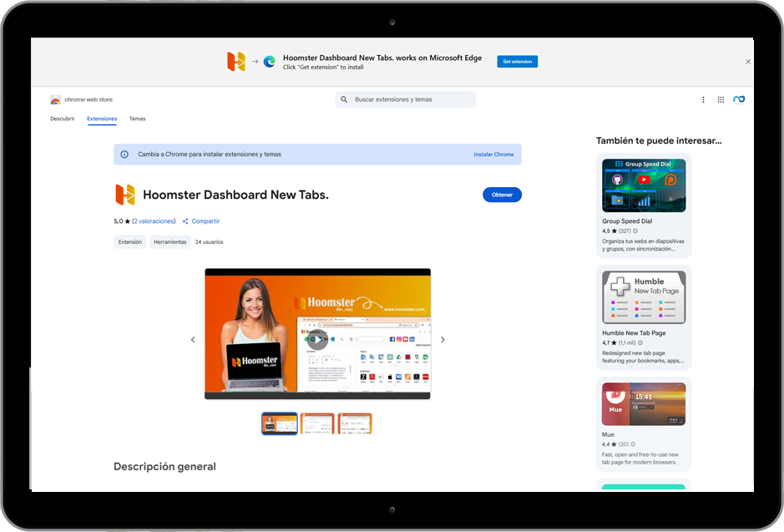Screen dimensions: 784x532
Task: Show next screenshot with right arrow
Action: (x=443, y=340)
